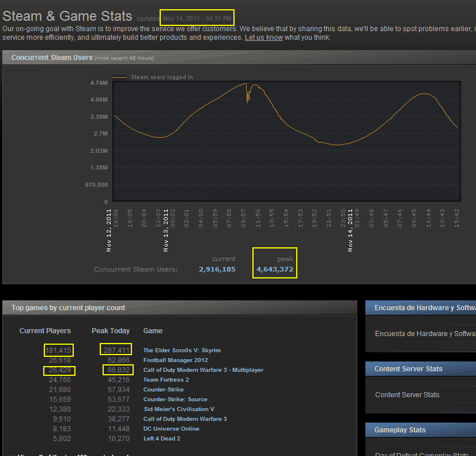The height and width of the screenshot is (456, 476).
Task: Open Call of Duty Modern Warfare 3 - Multiplayer link
Action: pos(203,370)
